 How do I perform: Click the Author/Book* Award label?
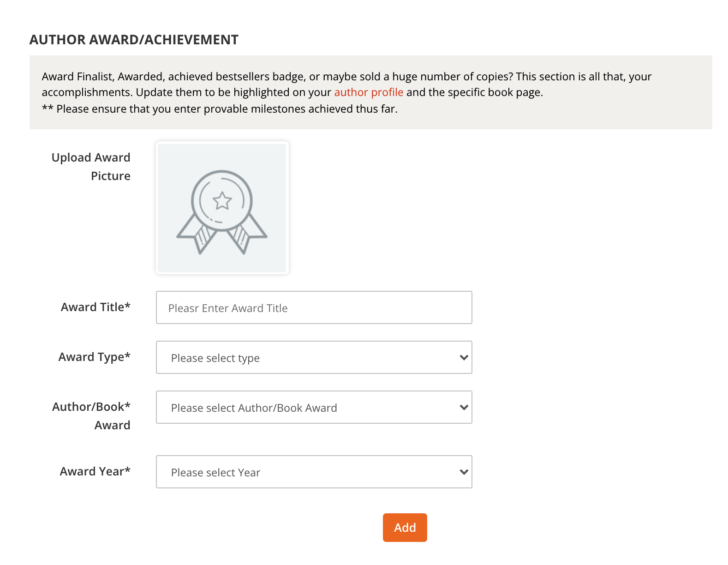click(91, 416)
